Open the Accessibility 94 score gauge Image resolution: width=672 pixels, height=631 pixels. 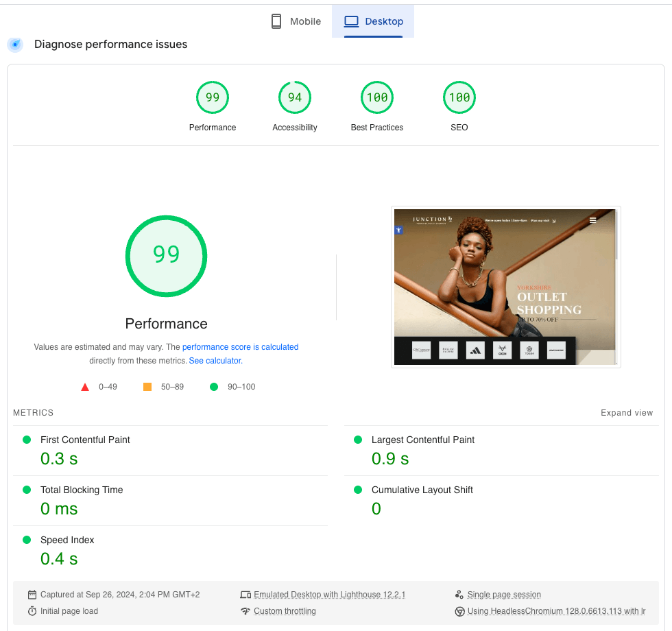tap(295, 97)
